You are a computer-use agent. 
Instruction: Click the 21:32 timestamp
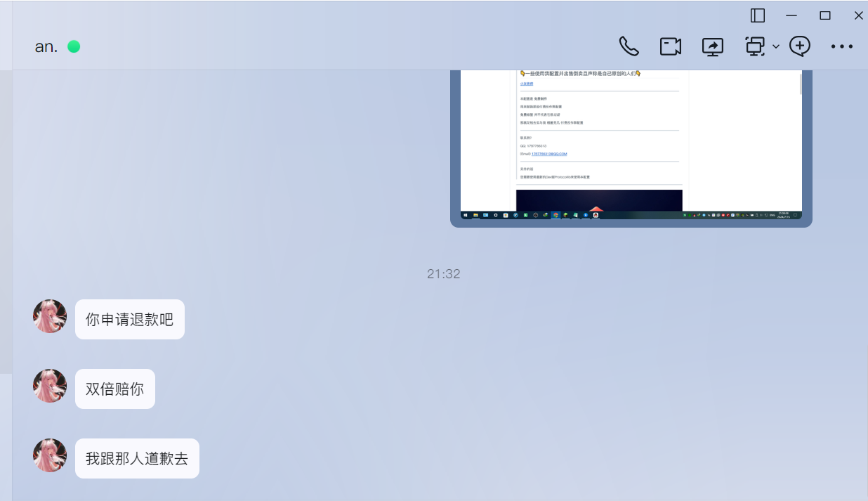443,274
